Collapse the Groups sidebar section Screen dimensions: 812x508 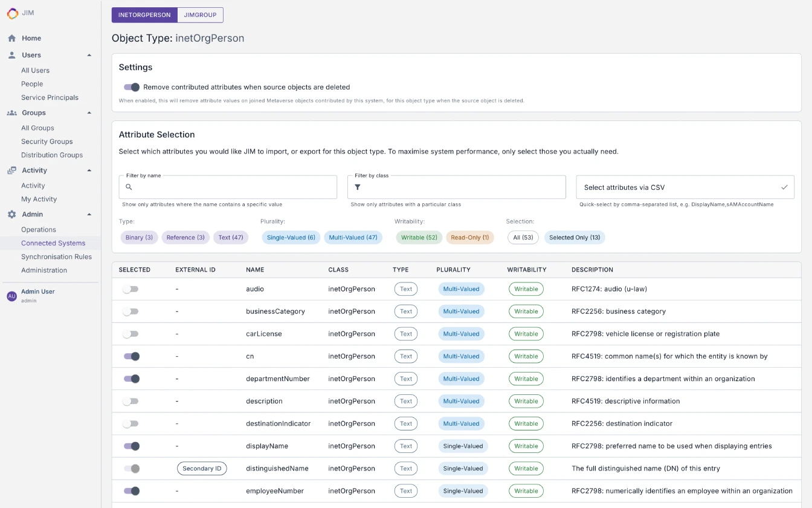tap(89, 112)
